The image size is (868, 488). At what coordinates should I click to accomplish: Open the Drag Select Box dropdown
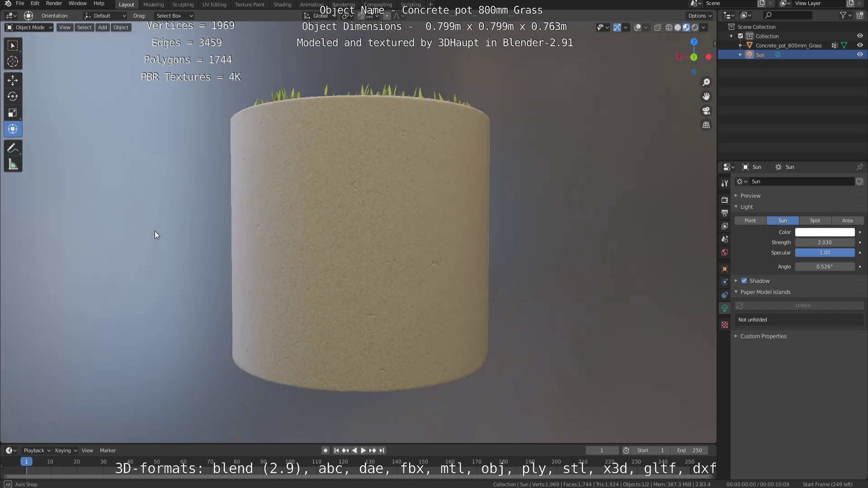point(174,16)
